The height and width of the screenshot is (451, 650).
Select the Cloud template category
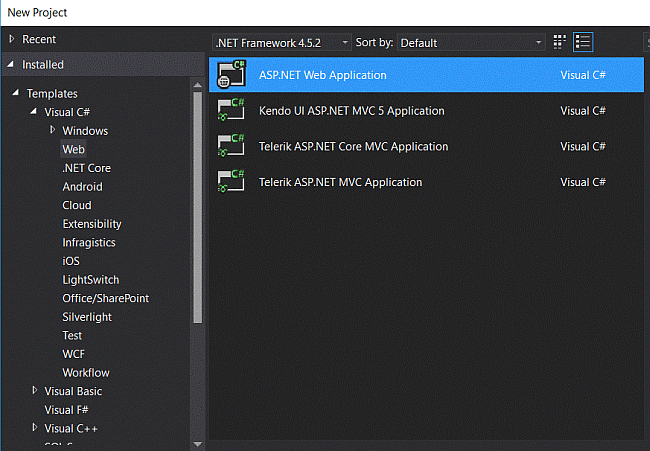coord(77,205)
